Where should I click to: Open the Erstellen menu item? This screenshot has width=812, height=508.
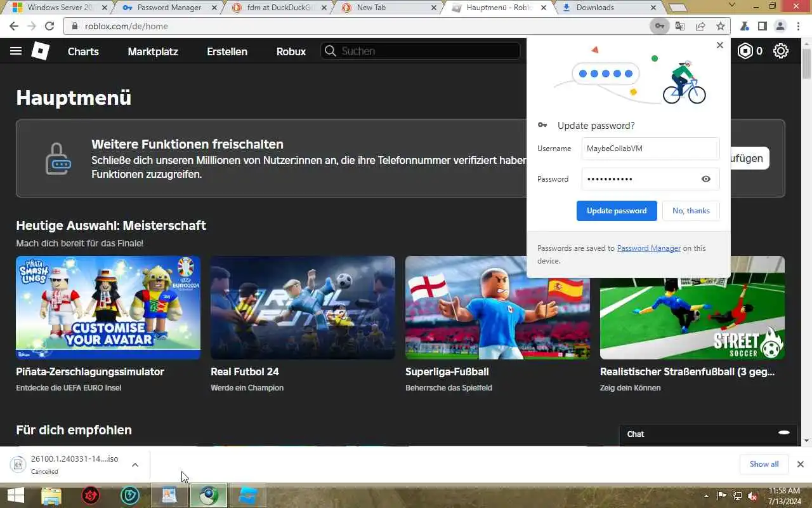[227, 51]
